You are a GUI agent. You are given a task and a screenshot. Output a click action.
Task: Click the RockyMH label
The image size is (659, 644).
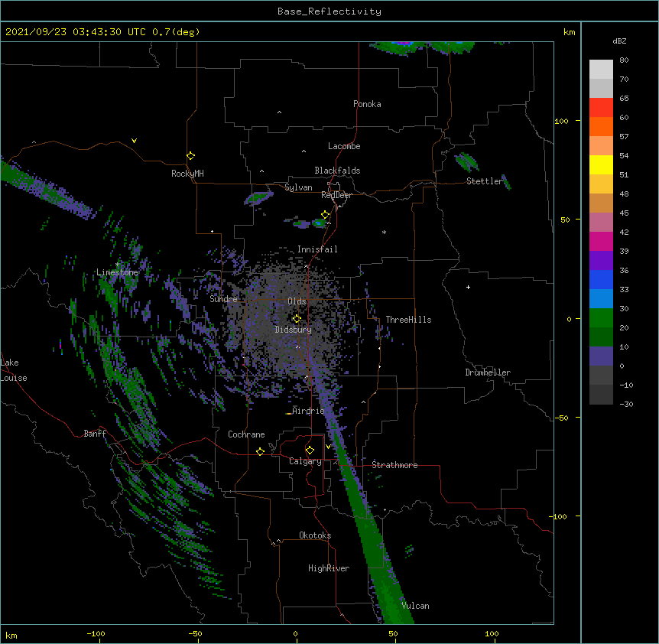pos(187,174)
